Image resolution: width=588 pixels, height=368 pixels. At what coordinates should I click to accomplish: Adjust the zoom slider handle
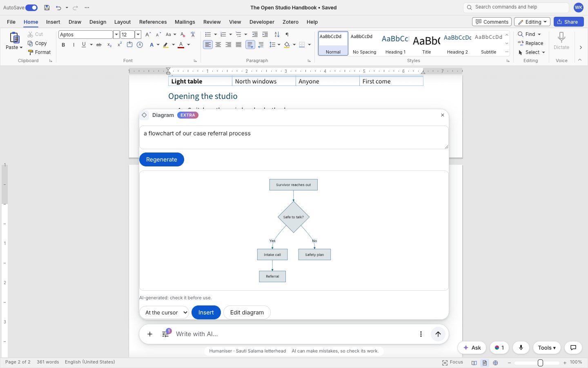click(x=540, y=363)
